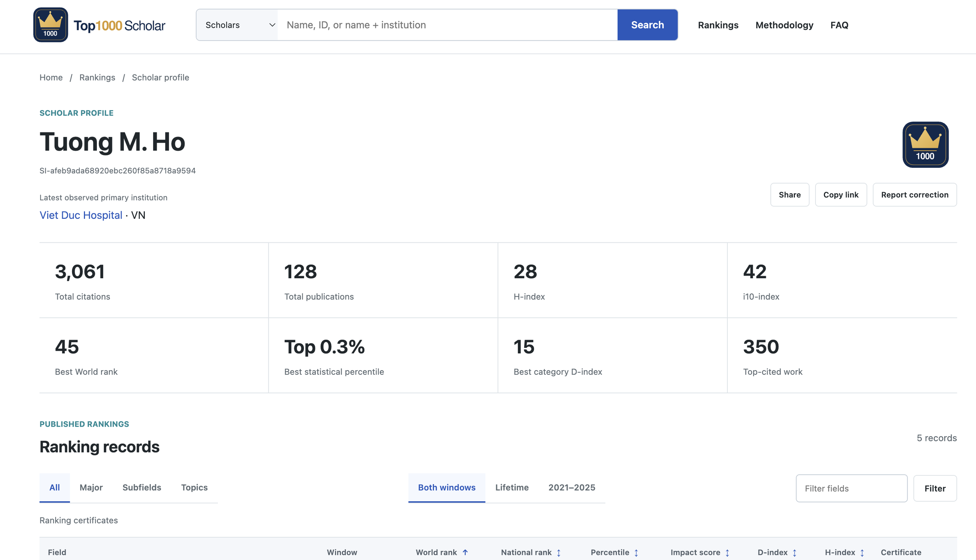This screenshot has height=560, width=976.
Task: Click the Certificate column header
Action: tap(901, 552)
